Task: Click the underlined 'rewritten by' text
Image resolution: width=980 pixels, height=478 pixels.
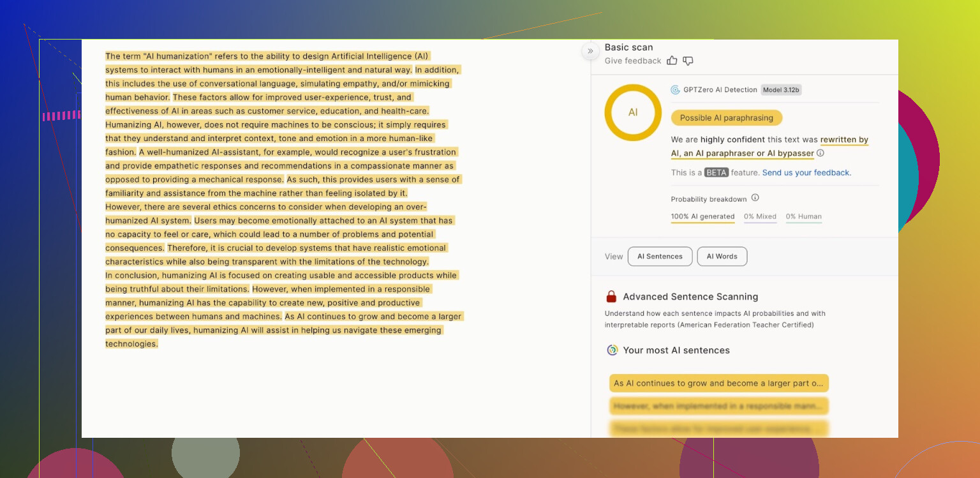Action: point(844,140)
